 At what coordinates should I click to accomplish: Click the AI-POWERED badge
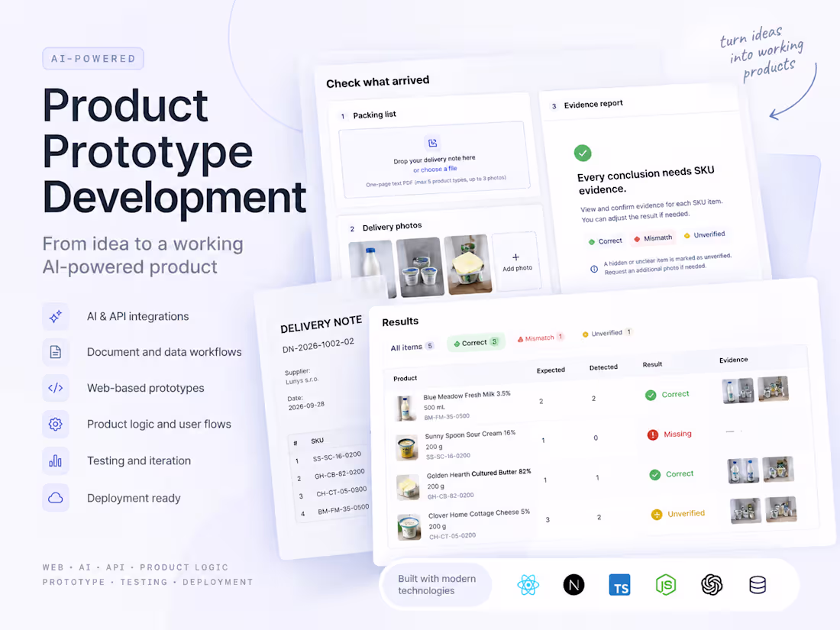(x=93, y=58)
